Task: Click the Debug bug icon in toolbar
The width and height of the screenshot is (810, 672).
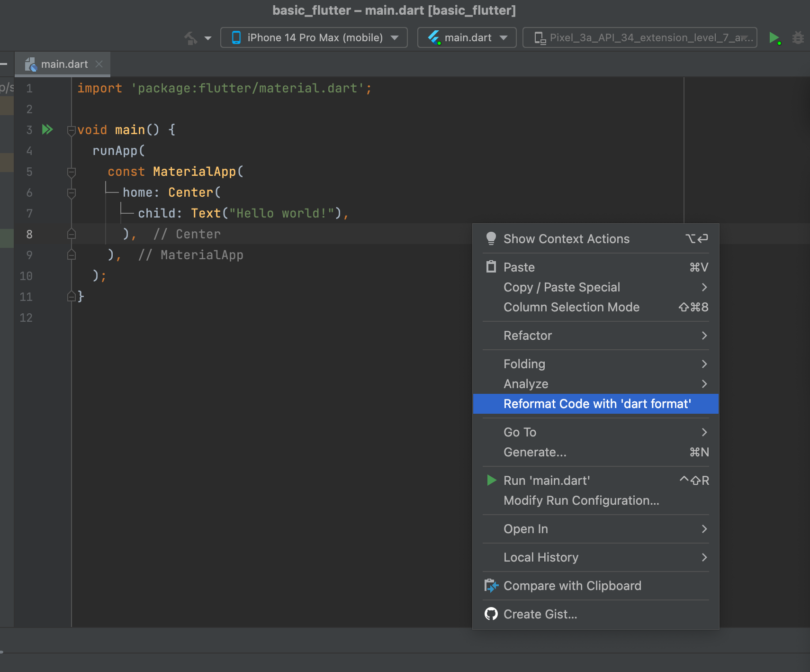Action: (x=798, y=38)
